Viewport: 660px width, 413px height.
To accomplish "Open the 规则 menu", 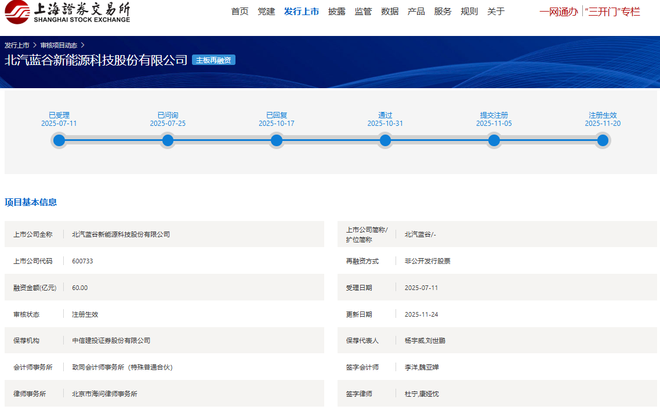I will coord(469,12).
